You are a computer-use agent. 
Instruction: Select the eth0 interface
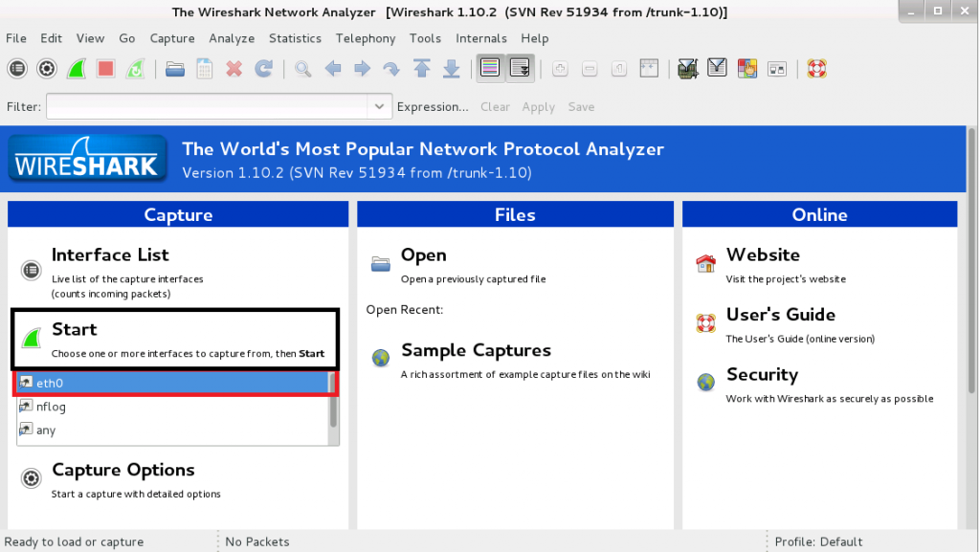(172, 383)
